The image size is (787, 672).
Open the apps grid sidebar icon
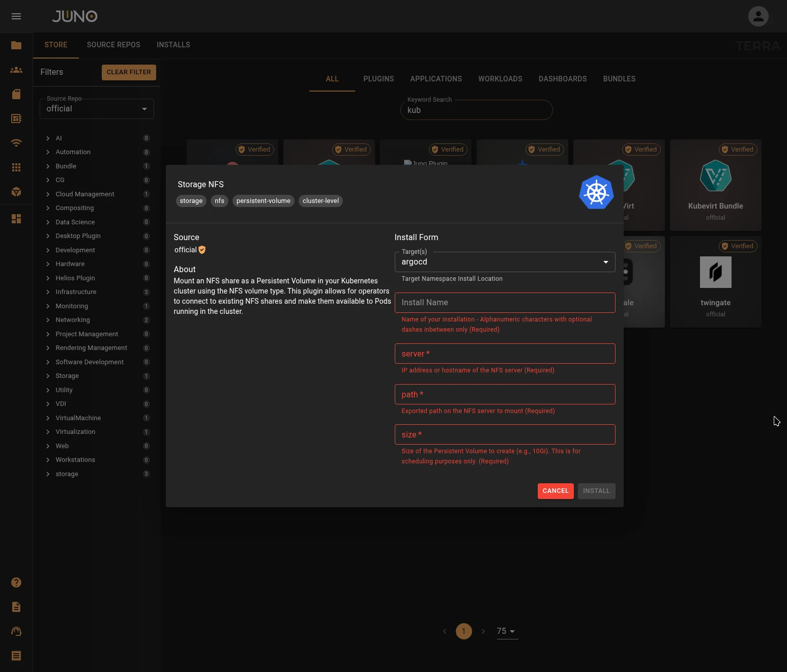coord(16,167)
